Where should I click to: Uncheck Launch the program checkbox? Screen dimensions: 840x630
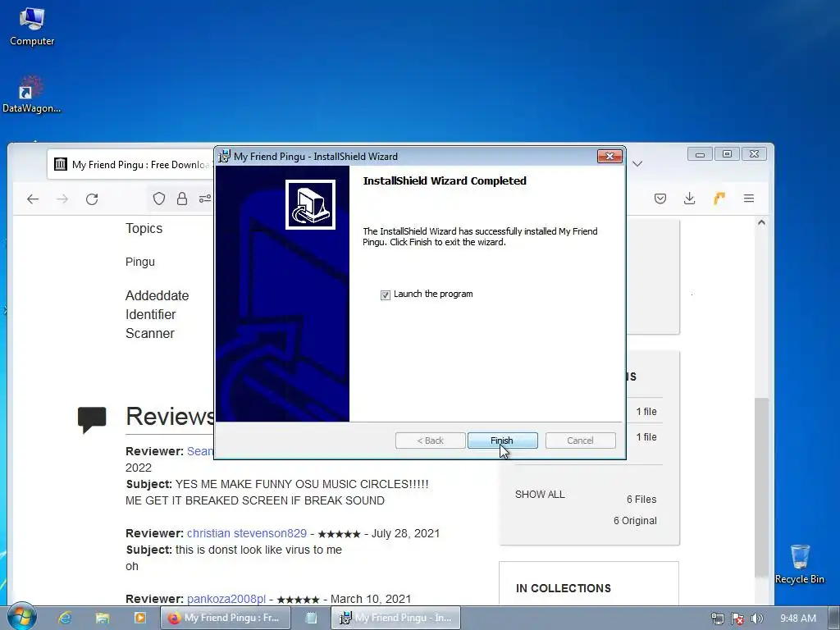pyautogui.click(x=386, y=294)
